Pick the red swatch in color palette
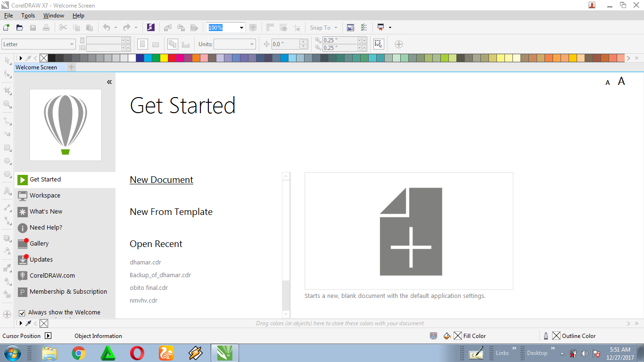644x362 pixels. click(172, 58)
